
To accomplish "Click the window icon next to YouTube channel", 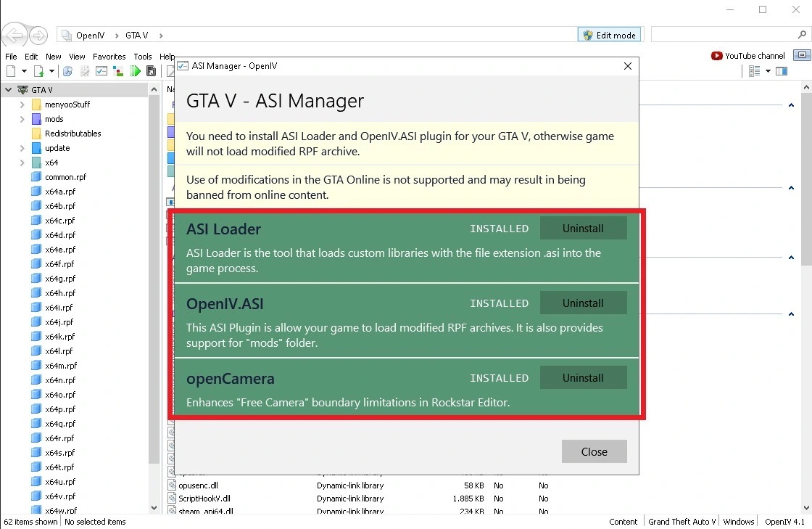I will 802,55.
